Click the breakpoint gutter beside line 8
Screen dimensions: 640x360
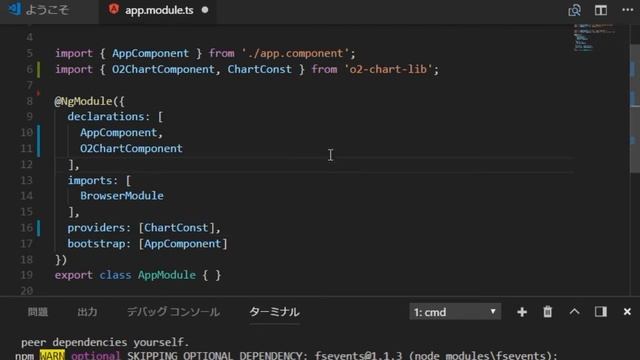[x=38, y=101]
